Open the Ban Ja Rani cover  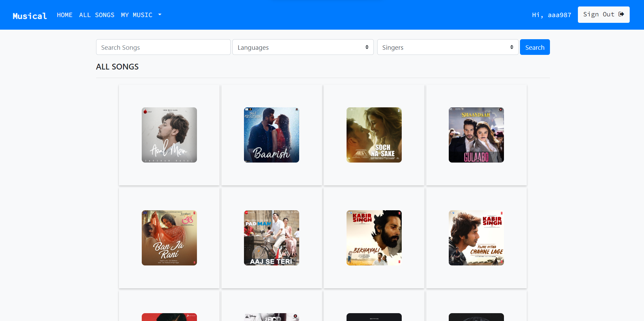169,238
